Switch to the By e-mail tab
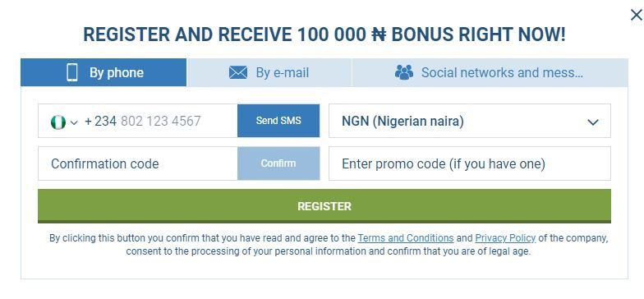Screen dimensions: 644x299 [x=269, y=72]
